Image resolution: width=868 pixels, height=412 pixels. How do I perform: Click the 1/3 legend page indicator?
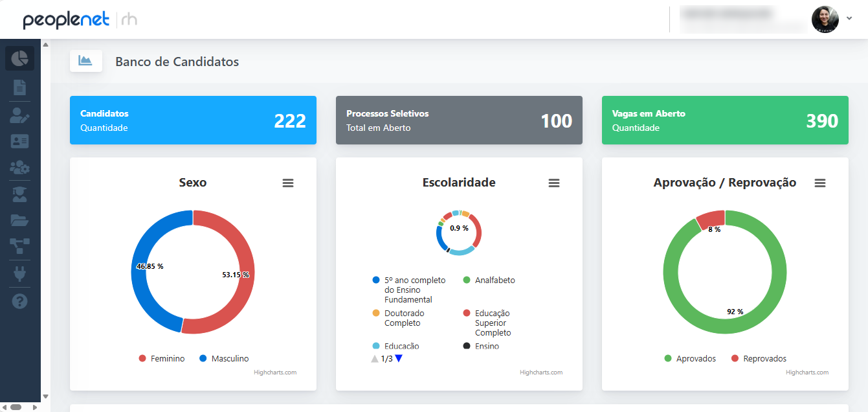[387, 359]
